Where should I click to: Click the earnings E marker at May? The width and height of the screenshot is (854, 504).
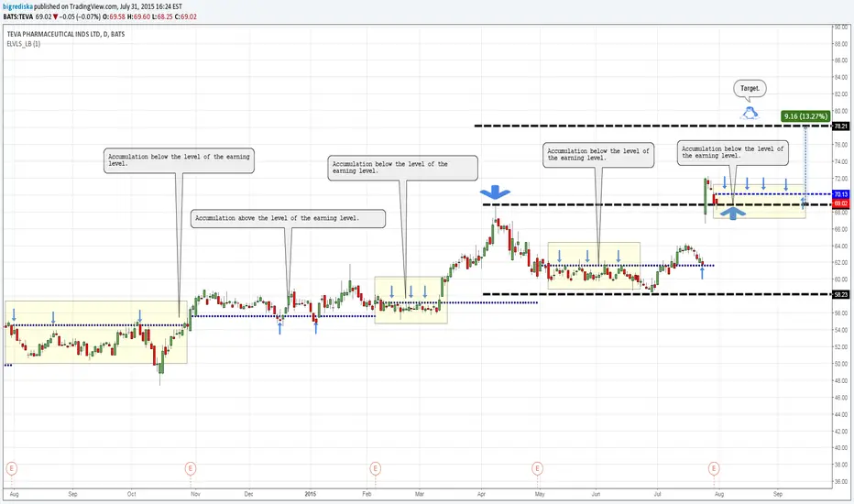pyautogui.click(x=537, y=468)
